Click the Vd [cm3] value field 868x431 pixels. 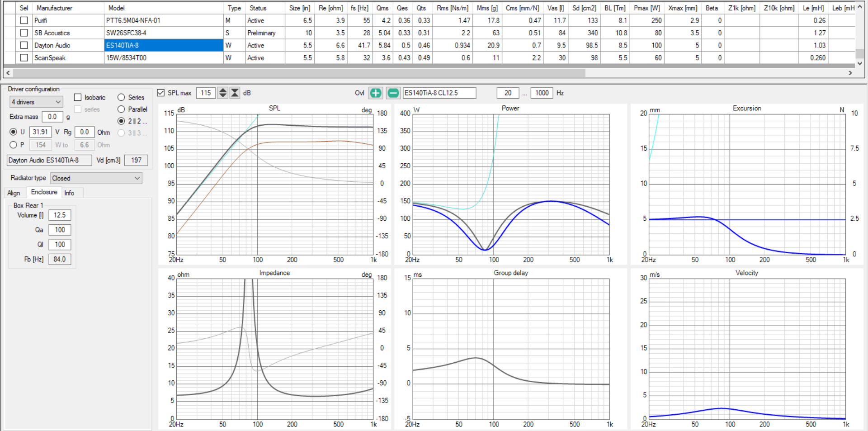(x=136, y=160)
